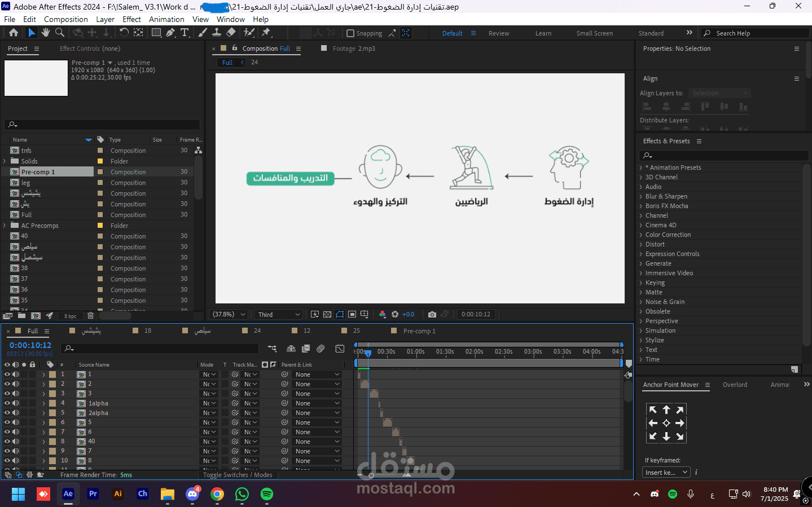Enable the Snapping checkbox
812x507 pixels.
(350, 33)
